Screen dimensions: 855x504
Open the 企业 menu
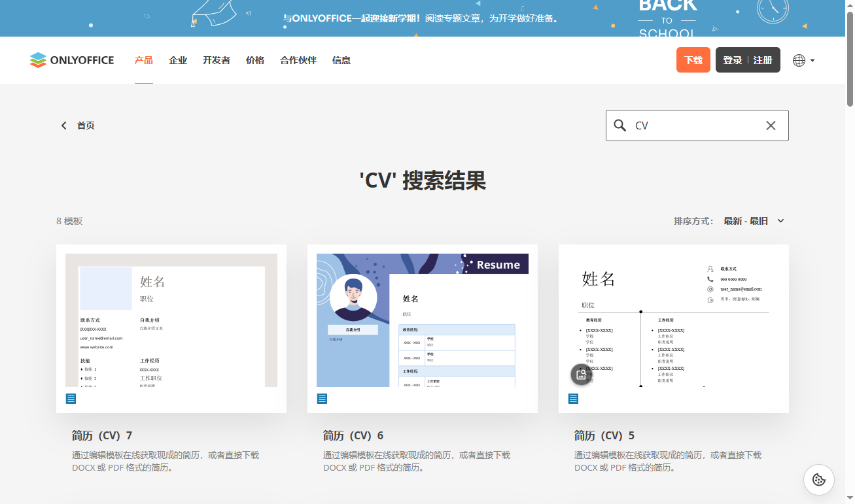178,60
